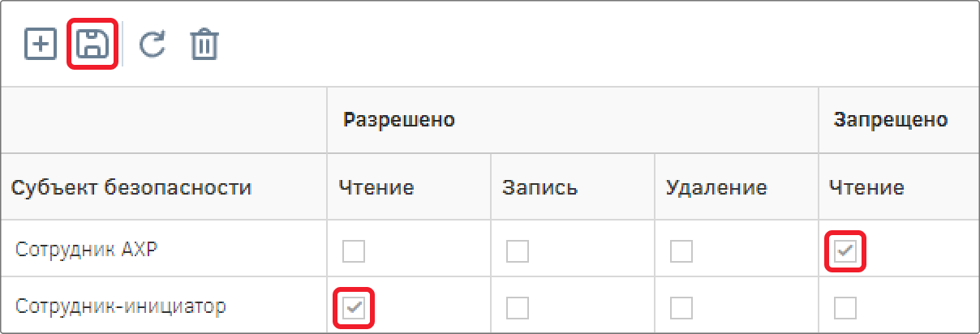The image size is (980, 334).
Task: Check Запрещено Чтение for Сотрудник-инициатор
Action: click(x=845, y=308)
